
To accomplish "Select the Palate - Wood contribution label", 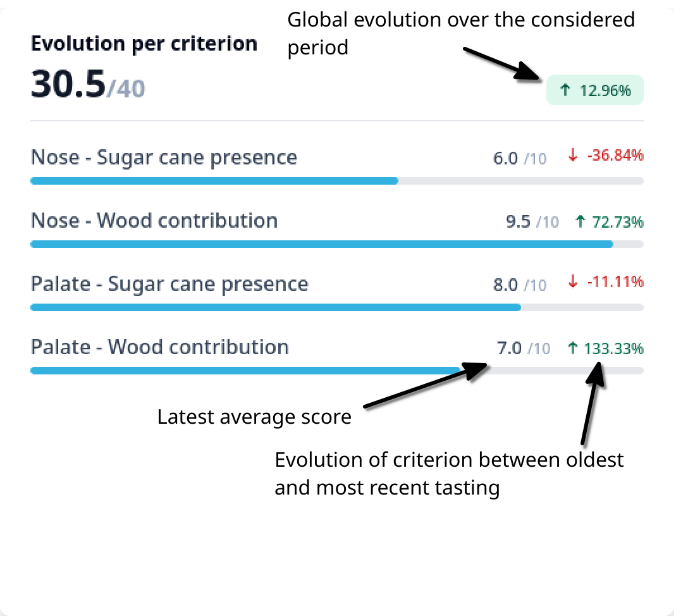I will (x=160, y=347).
